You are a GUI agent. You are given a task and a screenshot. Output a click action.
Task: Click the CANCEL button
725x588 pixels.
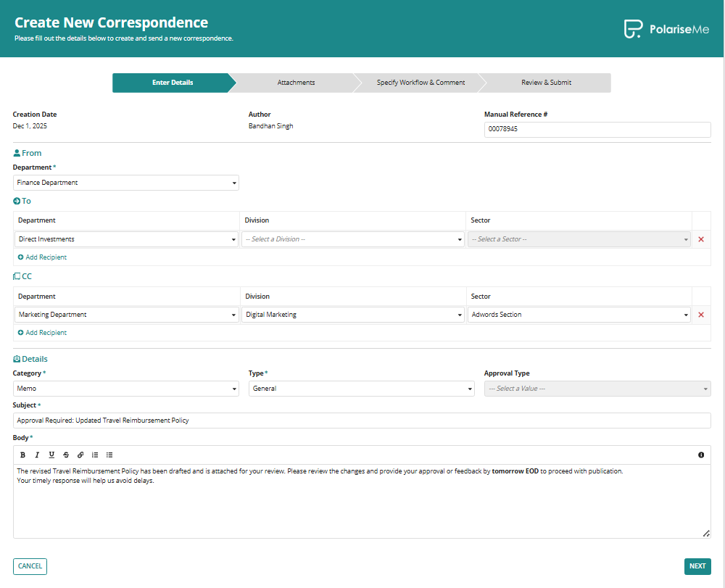(30, 566)
